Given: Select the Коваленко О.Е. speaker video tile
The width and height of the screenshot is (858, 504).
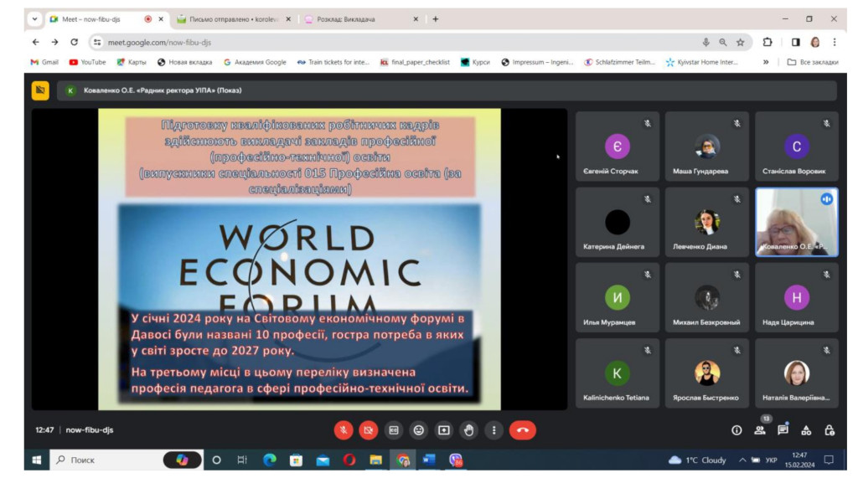Looking at the screenshot, I should 797,222.
